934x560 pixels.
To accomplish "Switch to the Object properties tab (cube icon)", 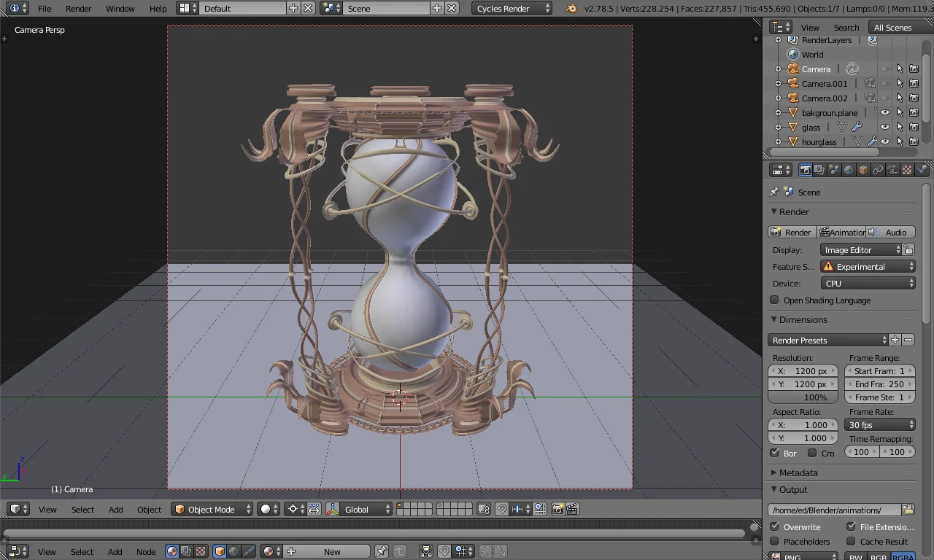I will (x=862, y=169).
